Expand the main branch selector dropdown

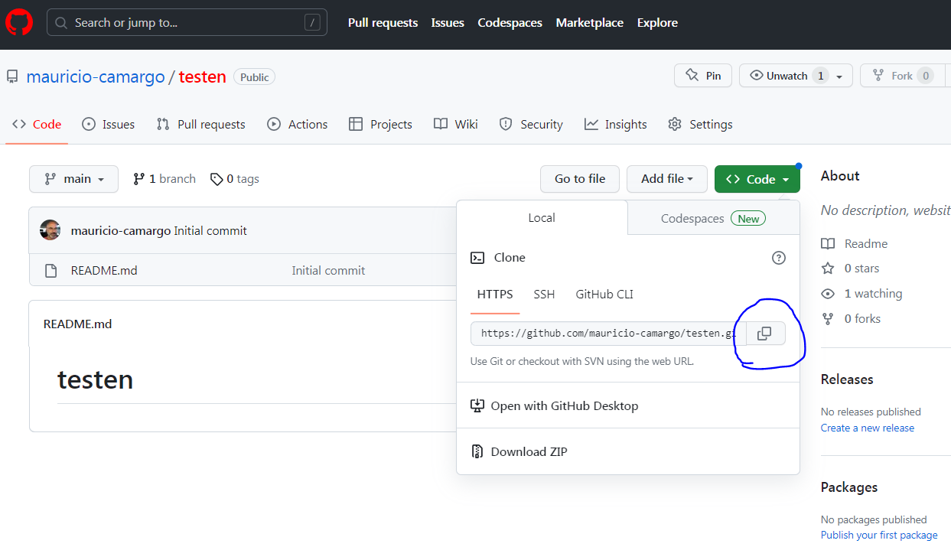tap(73, 179)
